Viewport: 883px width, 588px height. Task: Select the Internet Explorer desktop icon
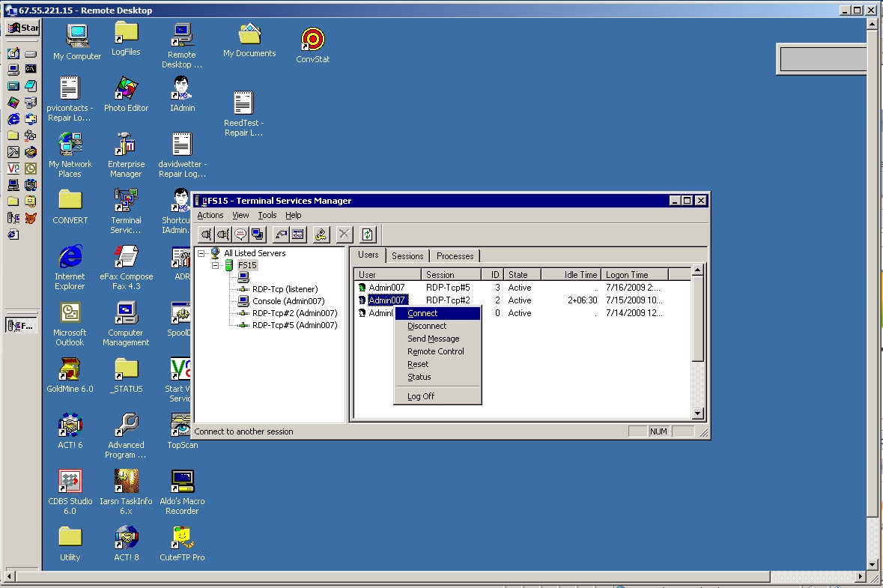coord(70,267)
